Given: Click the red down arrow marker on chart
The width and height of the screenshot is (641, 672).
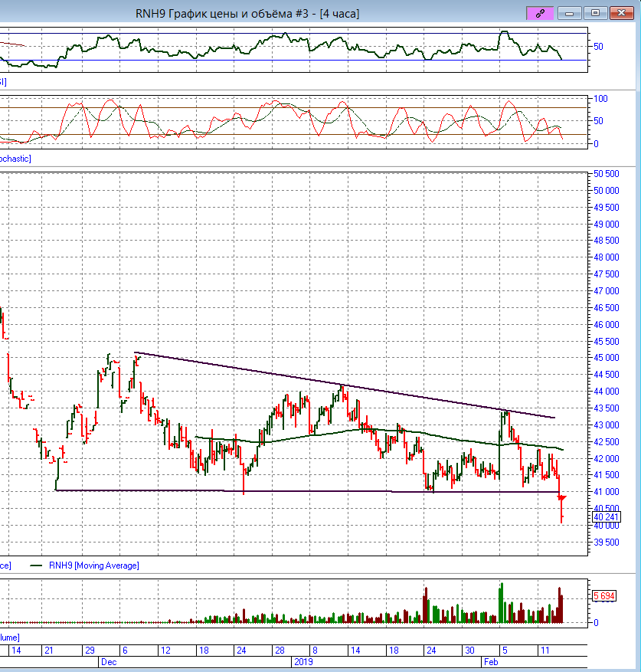Looking at the screenshot, I should (x=562, y=500).
